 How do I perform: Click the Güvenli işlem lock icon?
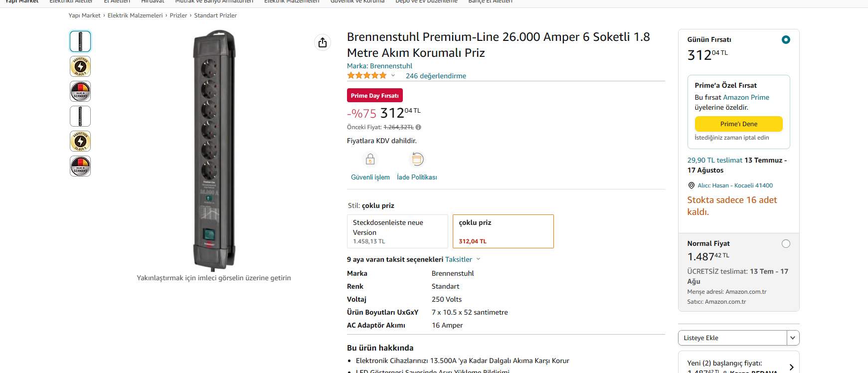370,160
